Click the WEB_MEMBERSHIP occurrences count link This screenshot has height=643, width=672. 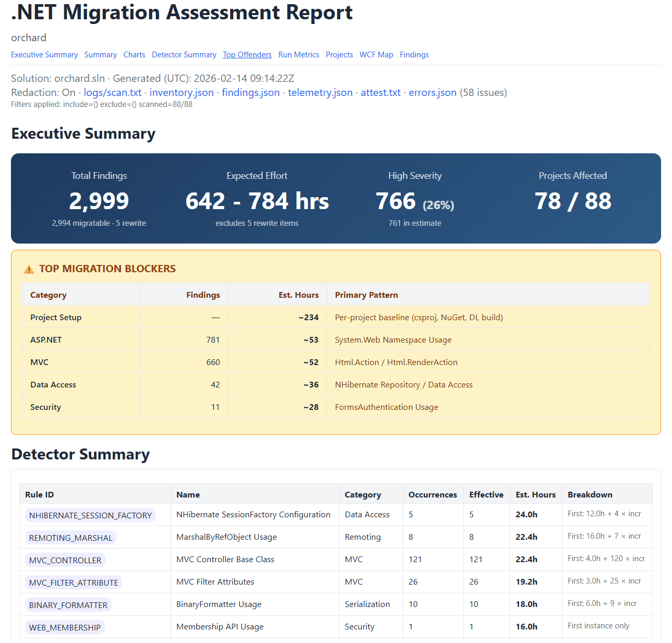[411, 626]
